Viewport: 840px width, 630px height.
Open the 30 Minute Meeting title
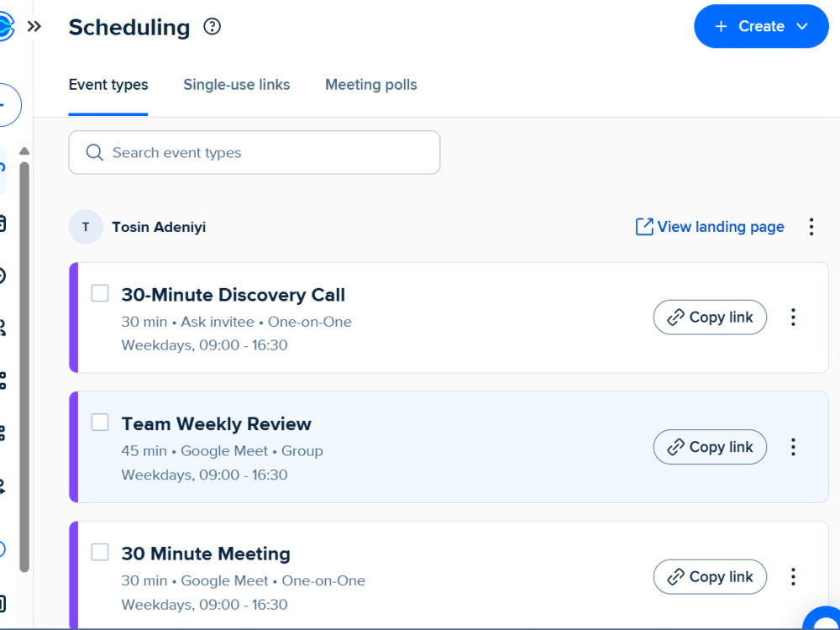(x=206, y=554)
